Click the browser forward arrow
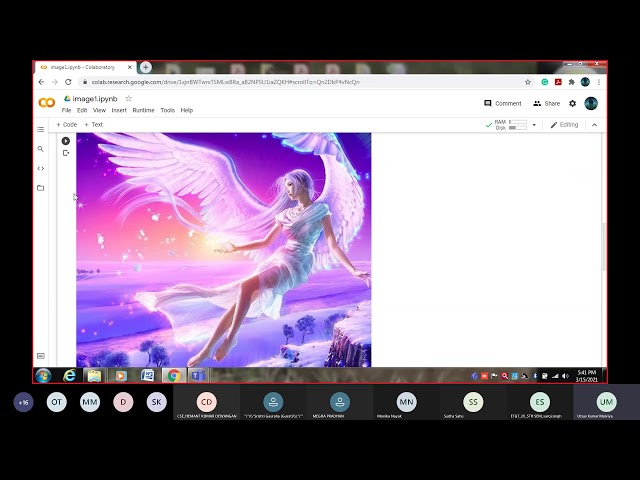Screen dimensions: 640x480 coord(55,82)
